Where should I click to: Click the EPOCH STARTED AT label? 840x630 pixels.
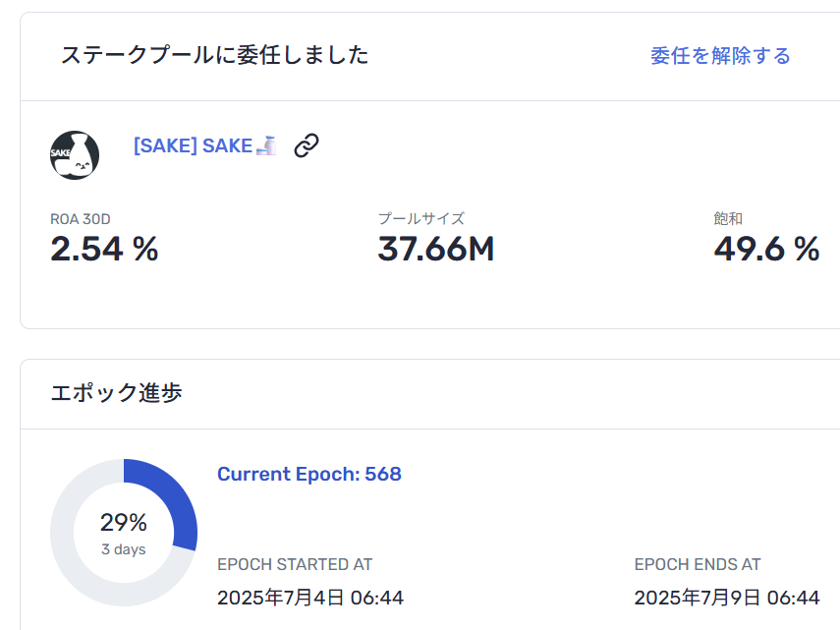point(295,565)
